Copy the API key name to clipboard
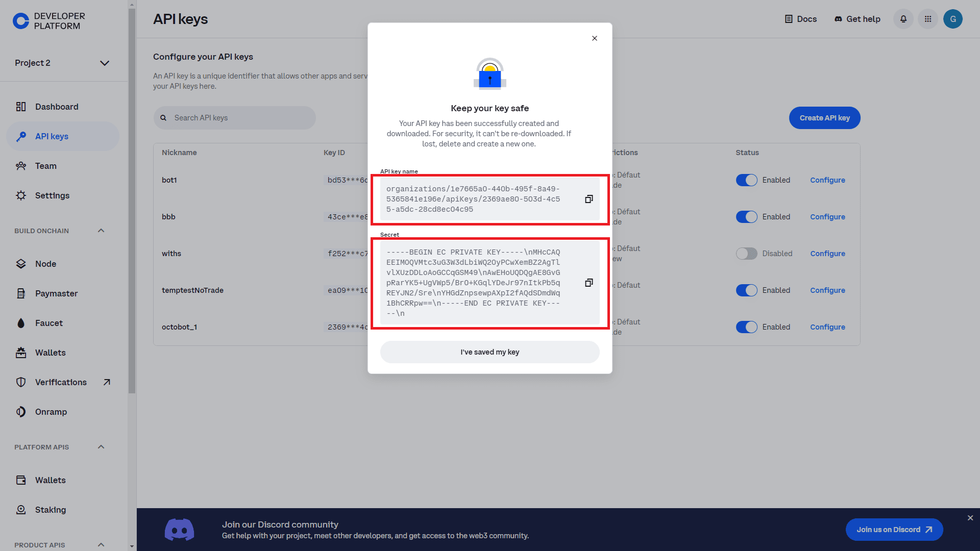This screenshot has height=551, width=980. (x=589, y=199)
